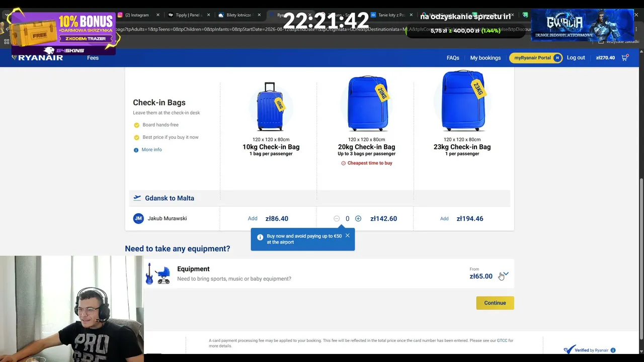Image resolution: width=644 pixels, height=362 pixels.
Task: Click the basket total zł270.40
Action: point(605,58)
